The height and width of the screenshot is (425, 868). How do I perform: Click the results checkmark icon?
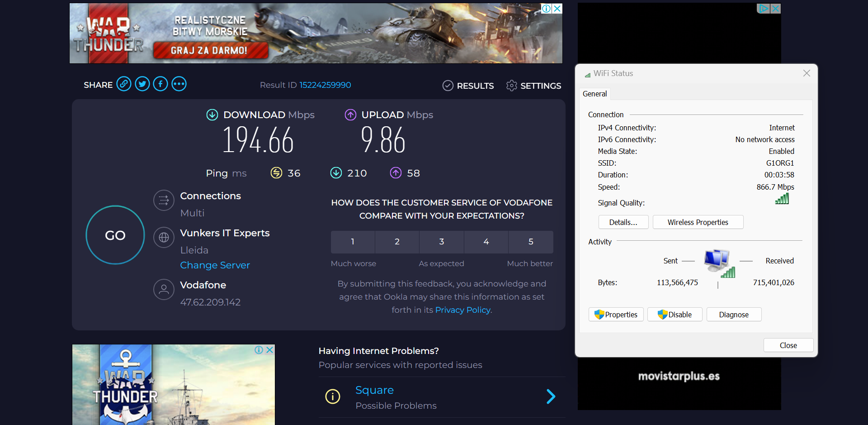point(448,86)
